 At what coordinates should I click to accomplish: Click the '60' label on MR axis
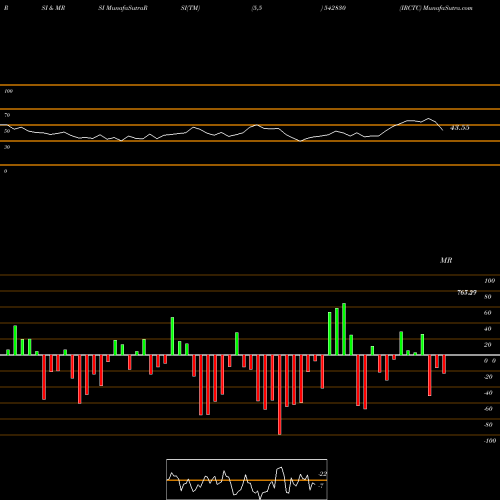(x=488, y=313)
